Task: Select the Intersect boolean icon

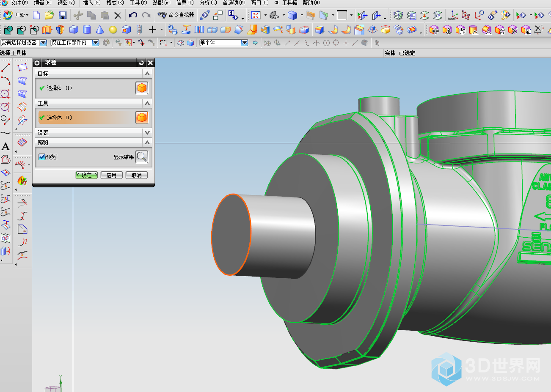Action: [34, 30]
